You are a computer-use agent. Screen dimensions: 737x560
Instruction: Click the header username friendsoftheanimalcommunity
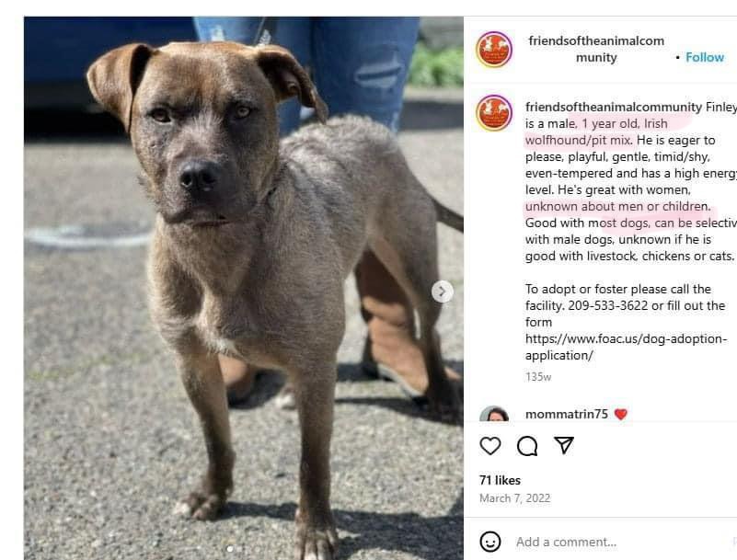coord(596,49)
